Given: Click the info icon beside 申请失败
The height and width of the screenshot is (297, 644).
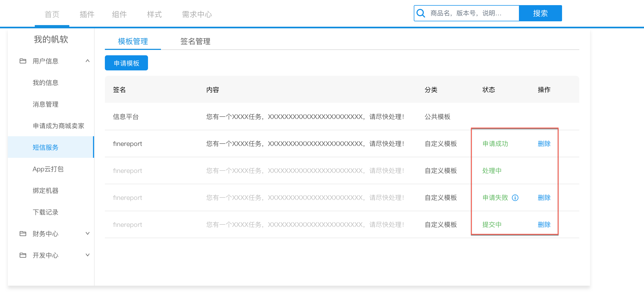Looking at the screenshot, I should [x=515, y=198].
